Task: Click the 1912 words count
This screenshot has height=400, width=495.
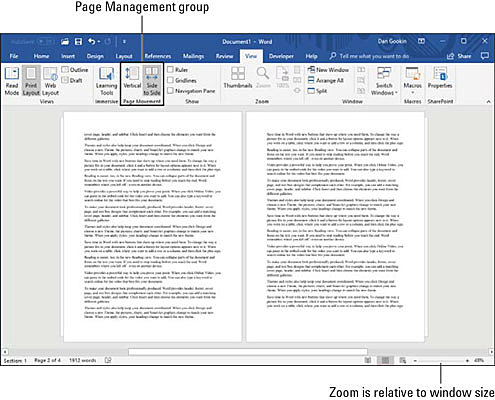Action: pos(83,360)
